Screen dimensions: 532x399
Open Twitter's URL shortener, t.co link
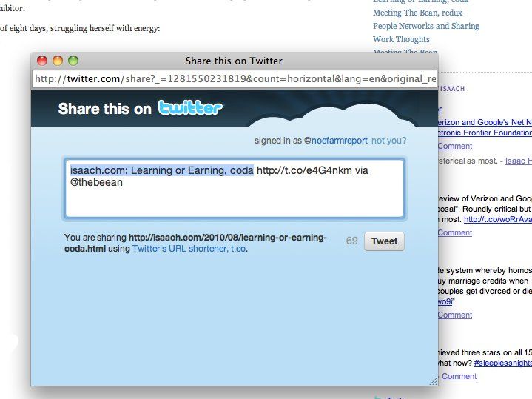(189, 249)
